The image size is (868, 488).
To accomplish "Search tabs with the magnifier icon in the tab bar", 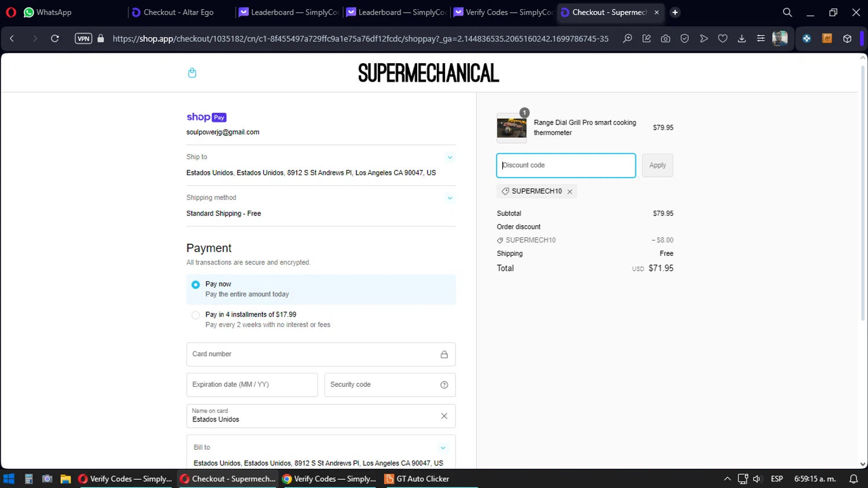I will 788,12.
